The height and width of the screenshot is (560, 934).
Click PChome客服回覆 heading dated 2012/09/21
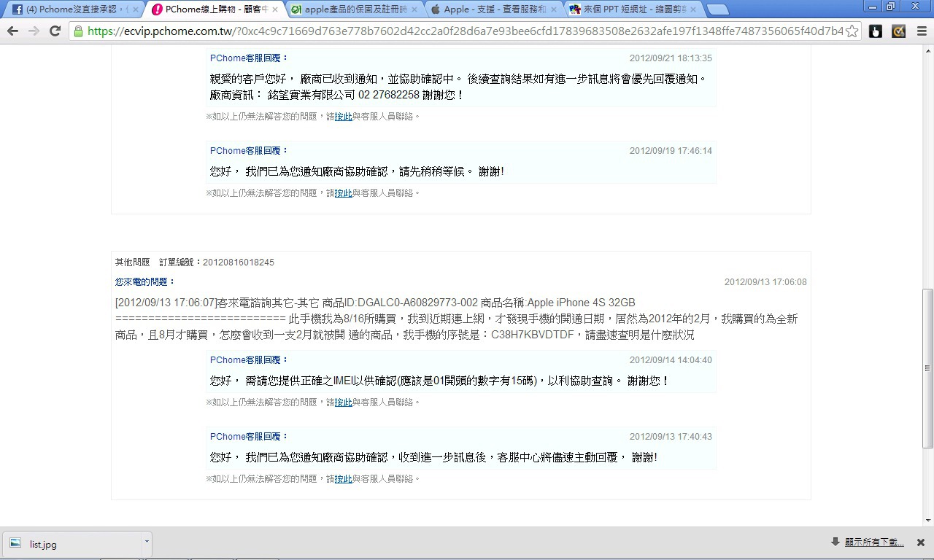click(250, 58)
